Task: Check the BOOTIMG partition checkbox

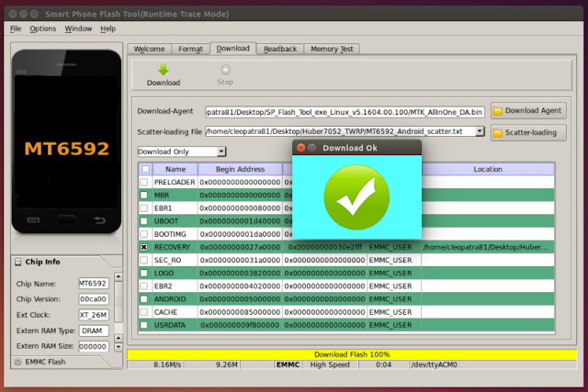Action: (x=144, y=234)
